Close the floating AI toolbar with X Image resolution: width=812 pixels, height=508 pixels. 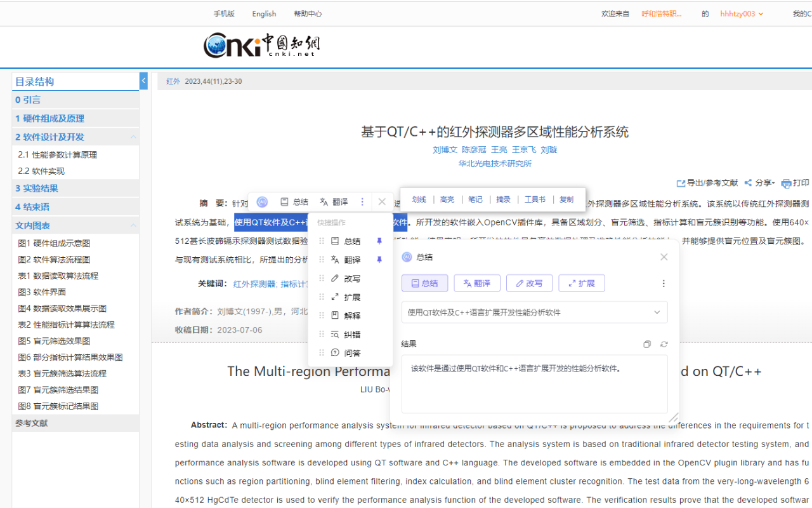coord(382,202)
